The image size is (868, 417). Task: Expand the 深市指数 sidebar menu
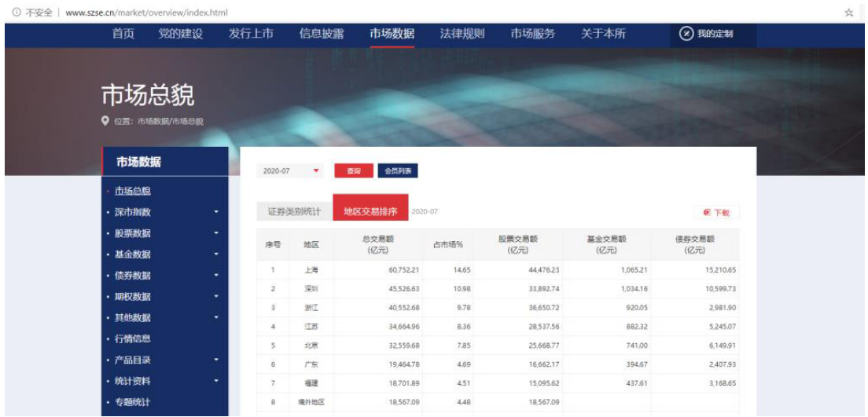pos(215,212)
